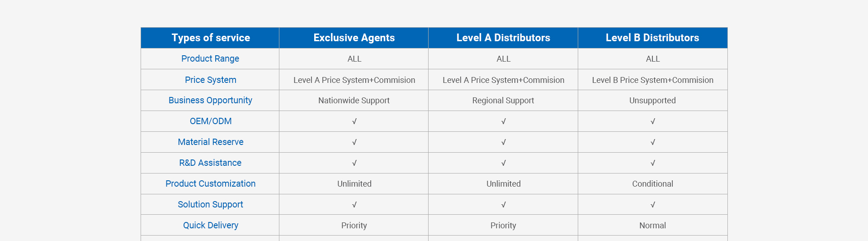Open the Product Customization row label
868x241 pixels.
click(x=210, y=184)
